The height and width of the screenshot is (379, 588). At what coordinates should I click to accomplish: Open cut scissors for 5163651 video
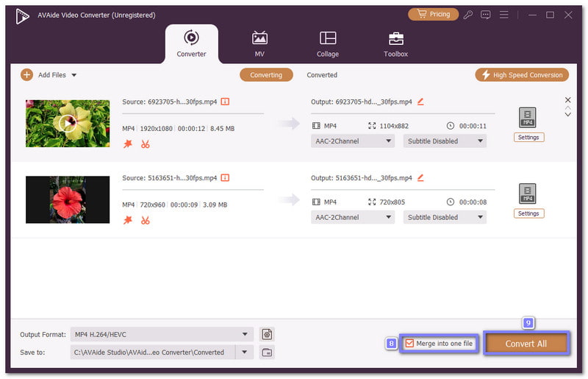click(x=145, y=220)
